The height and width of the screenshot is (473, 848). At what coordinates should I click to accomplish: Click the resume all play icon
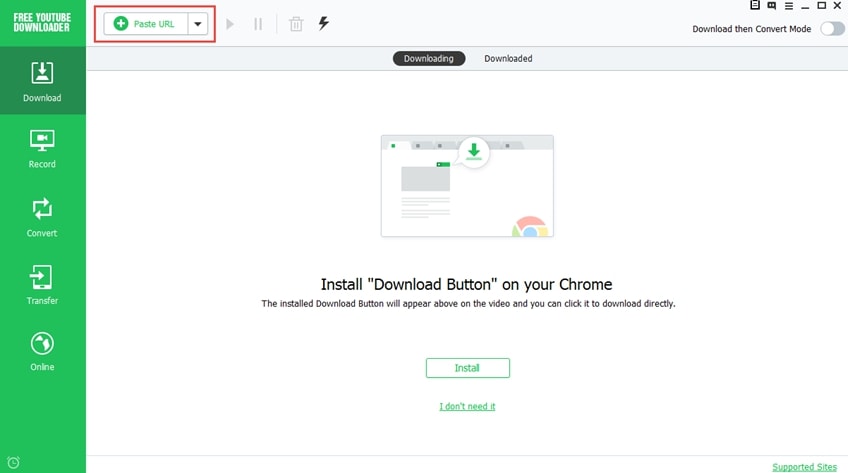point(230,24)
